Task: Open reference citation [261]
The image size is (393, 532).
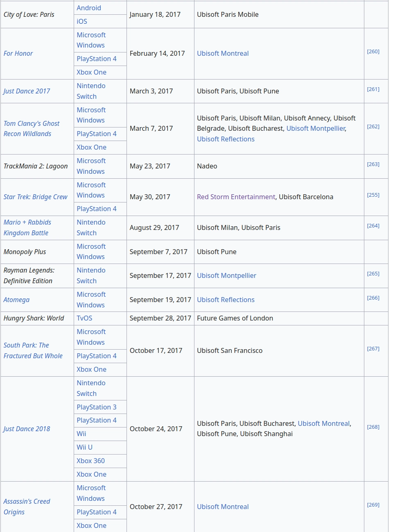Action: pos(373,89)
